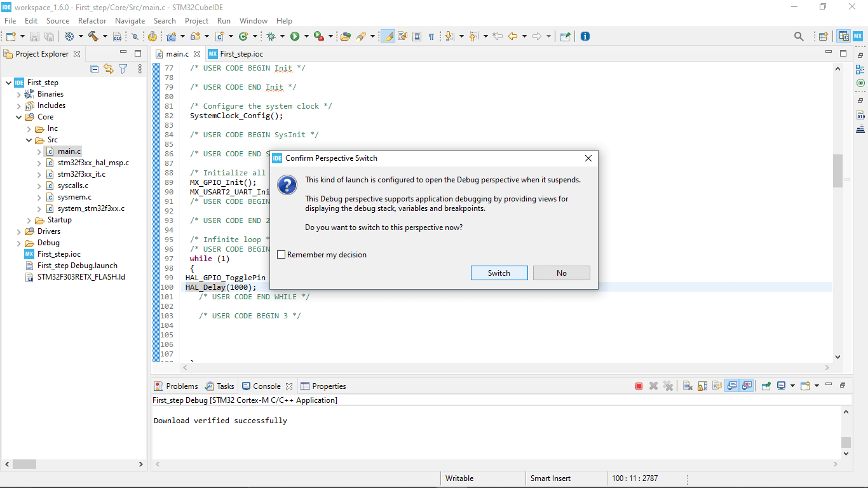Collapse the Src folder node
The image size is (868, 488).
[x=29, y=140]
